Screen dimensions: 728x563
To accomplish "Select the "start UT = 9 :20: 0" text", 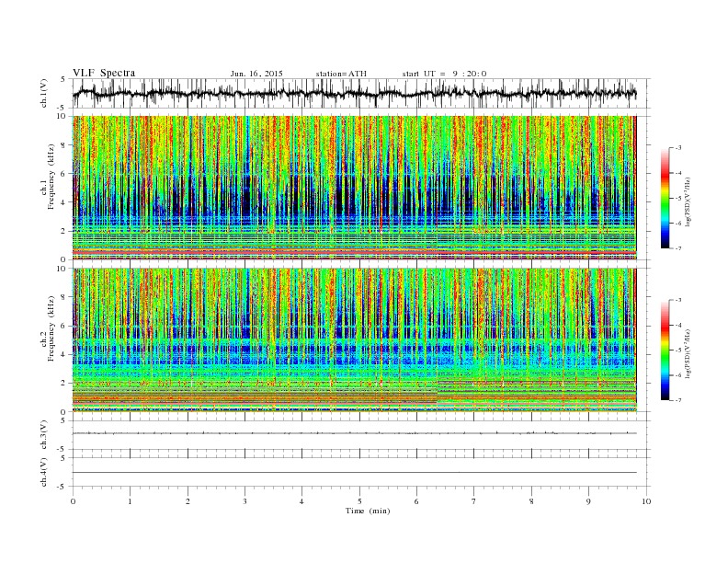I will pyautogui.click(x=444, y=74).
